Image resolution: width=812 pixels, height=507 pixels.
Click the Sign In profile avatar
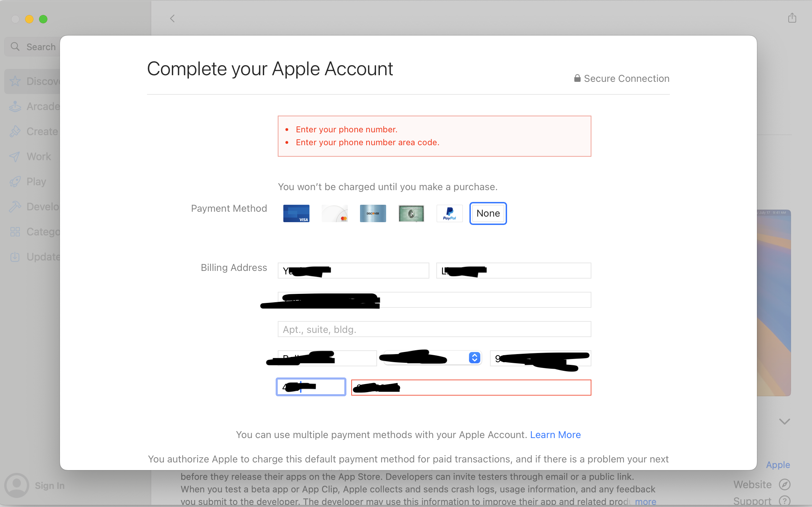pyautogui.click(x=16, y=485)
